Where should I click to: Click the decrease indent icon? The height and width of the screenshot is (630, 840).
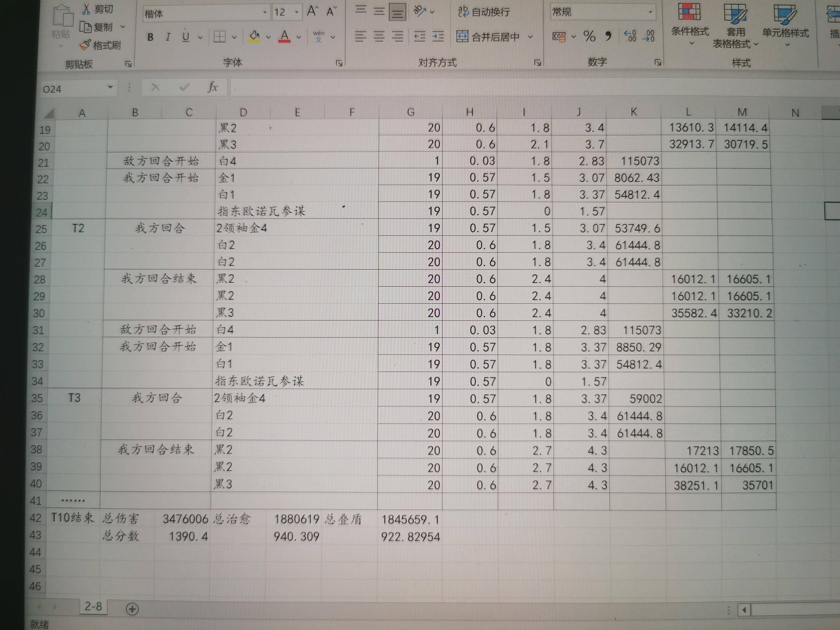point(420,37)
